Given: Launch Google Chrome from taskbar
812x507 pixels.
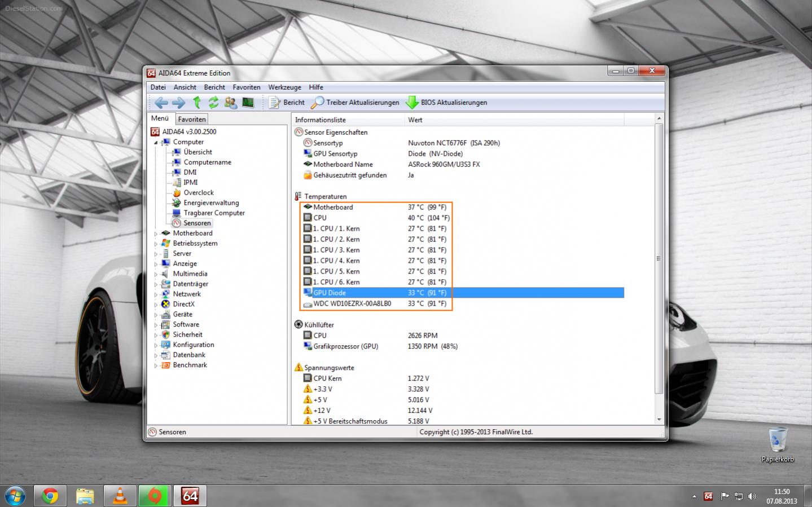Looking at the screenshot, I should (x=50, y=496).
